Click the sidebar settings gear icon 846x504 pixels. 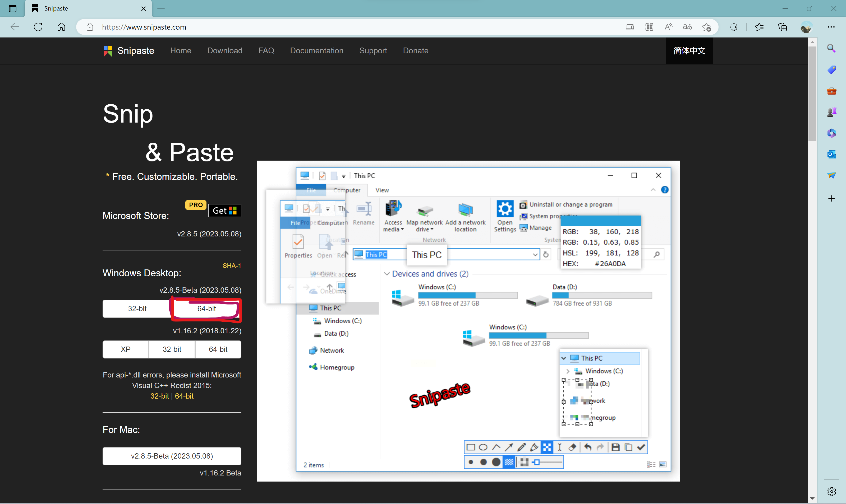click(x=831, y=491)
